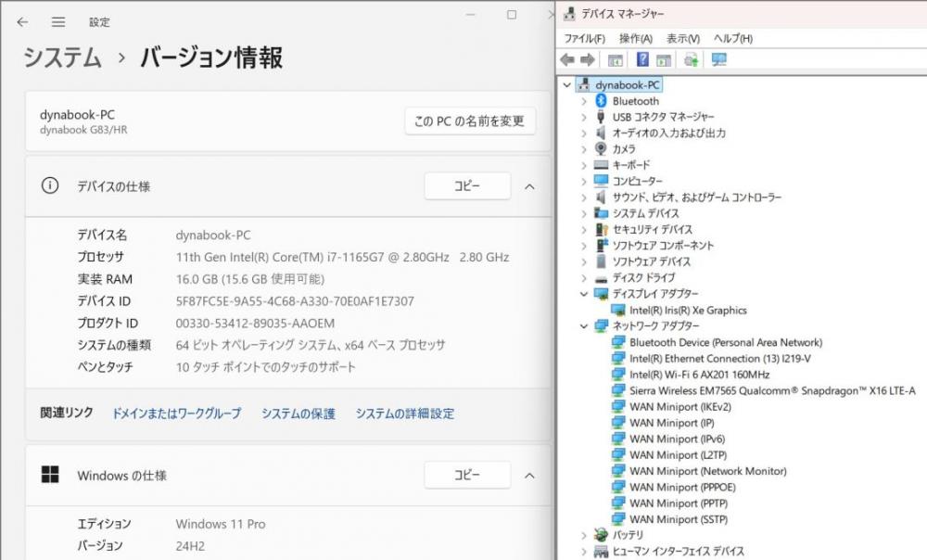Click コピー button for Windows の仕様

pos(467,475)
